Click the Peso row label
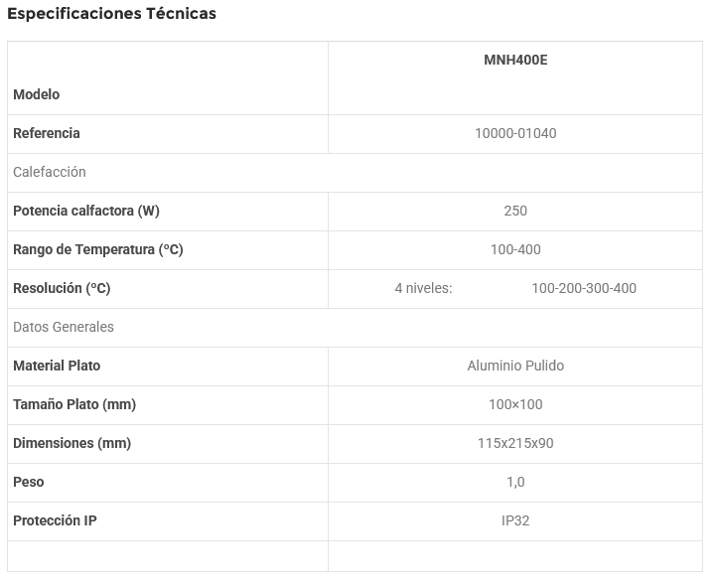 pos(29,482)
